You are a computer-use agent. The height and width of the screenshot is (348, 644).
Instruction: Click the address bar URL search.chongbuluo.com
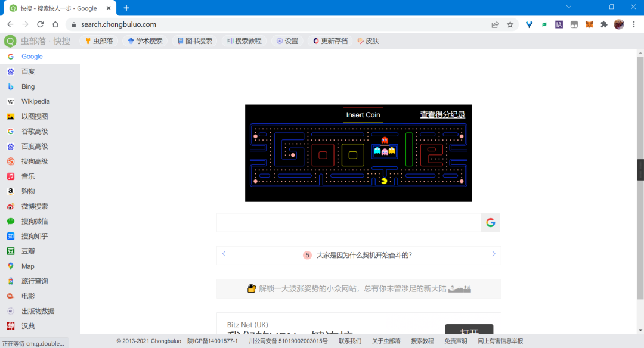coord(119,24)
